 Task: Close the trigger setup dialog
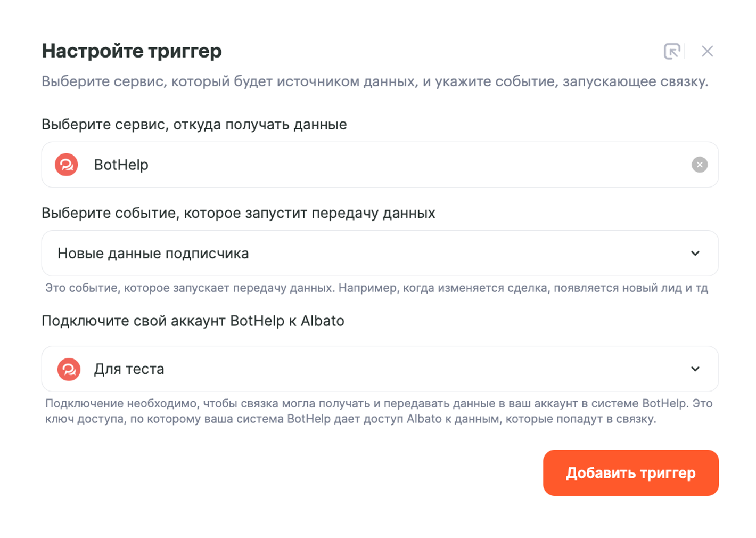pyautogui.click(x=707, y=51)
